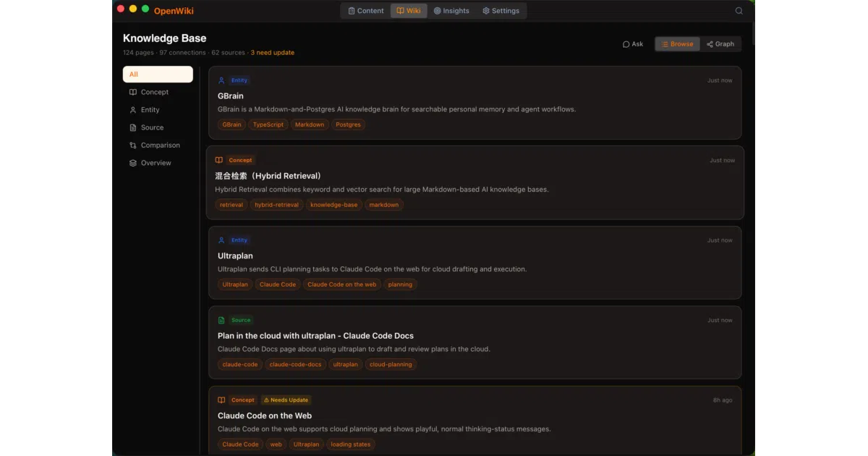Screen dimensions: 868x456
Task: Open the Ultraplan page title
Action: coord(235,256)
